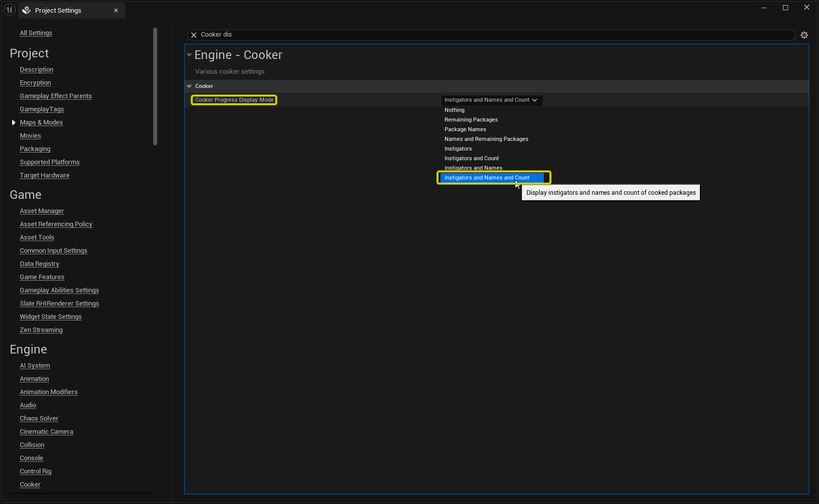
Task: Choose Remaining Packages option
Action: [471, 120]
